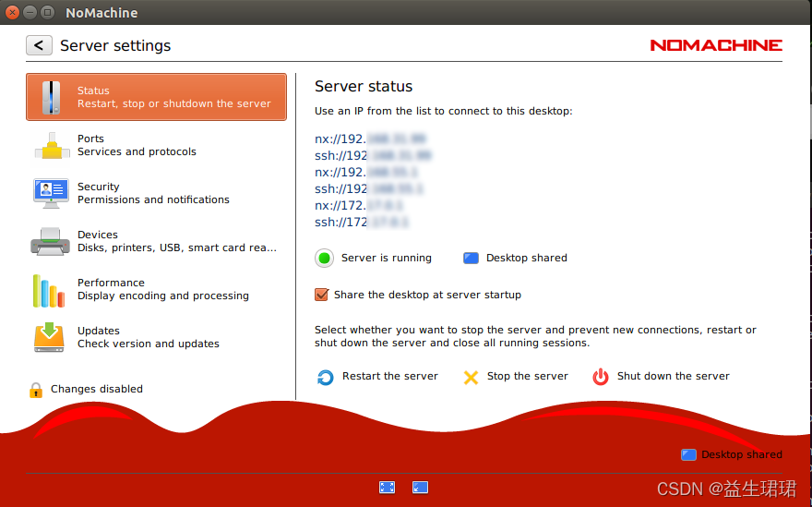Open the Updates download icon
The height and width of the screenshot is (507, 812).
pyautogui.click(x=49, y=337)
